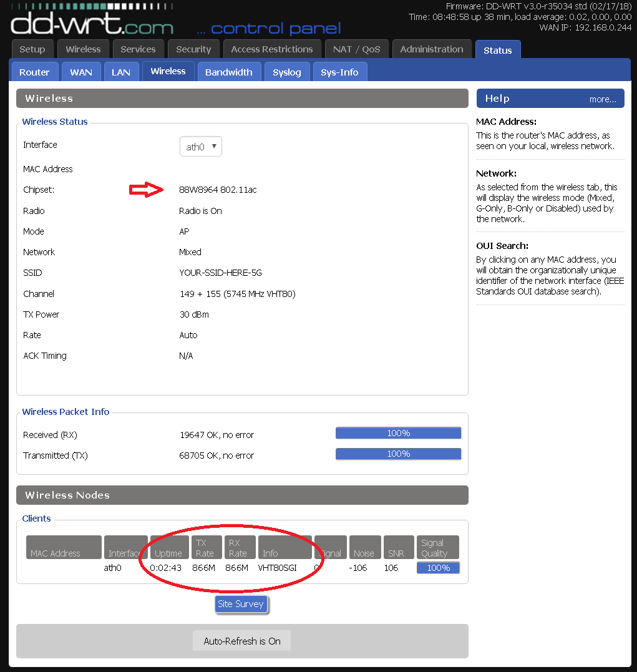This screenshot has width=637, height=672.
Task: Open the Services tab
Action: 138,49
